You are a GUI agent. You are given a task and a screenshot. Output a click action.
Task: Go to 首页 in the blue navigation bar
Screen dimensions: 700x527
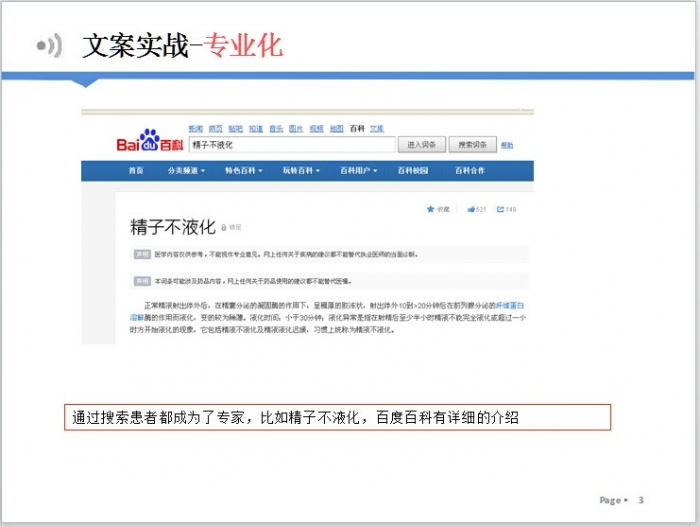[x=136, y=171]
